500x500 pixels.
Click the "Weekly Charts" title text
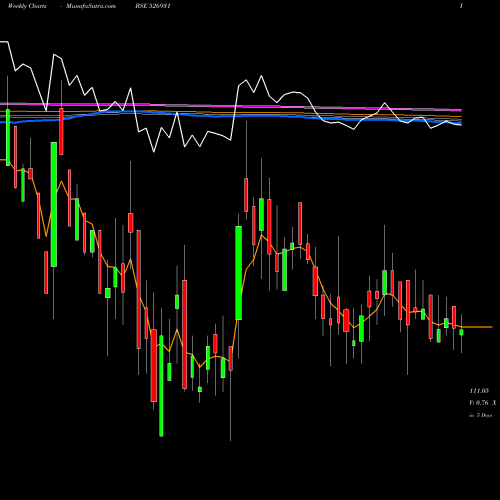click(27, 6)
